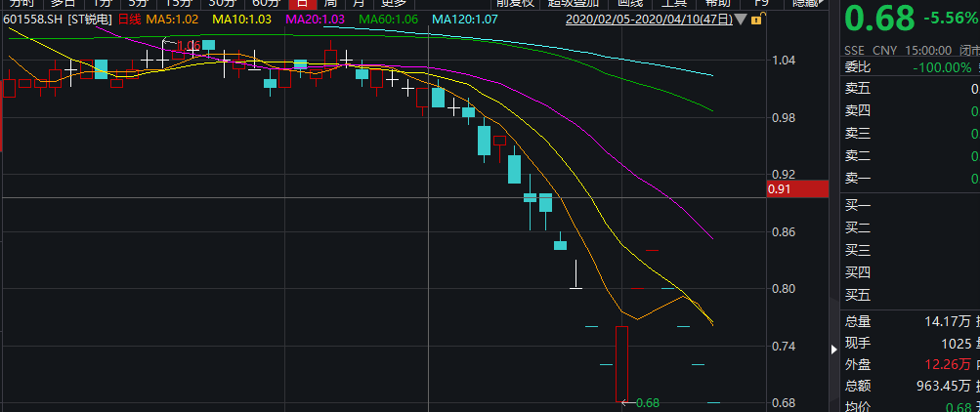Click the orange padlock icon beside date range

758,20
